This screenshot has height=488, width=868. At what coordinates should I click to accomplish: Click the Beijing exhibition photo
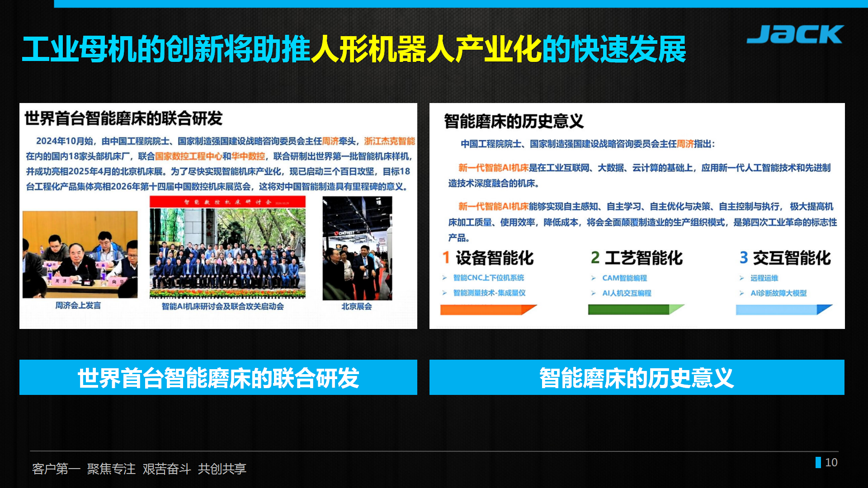click(x=357, y=248)
